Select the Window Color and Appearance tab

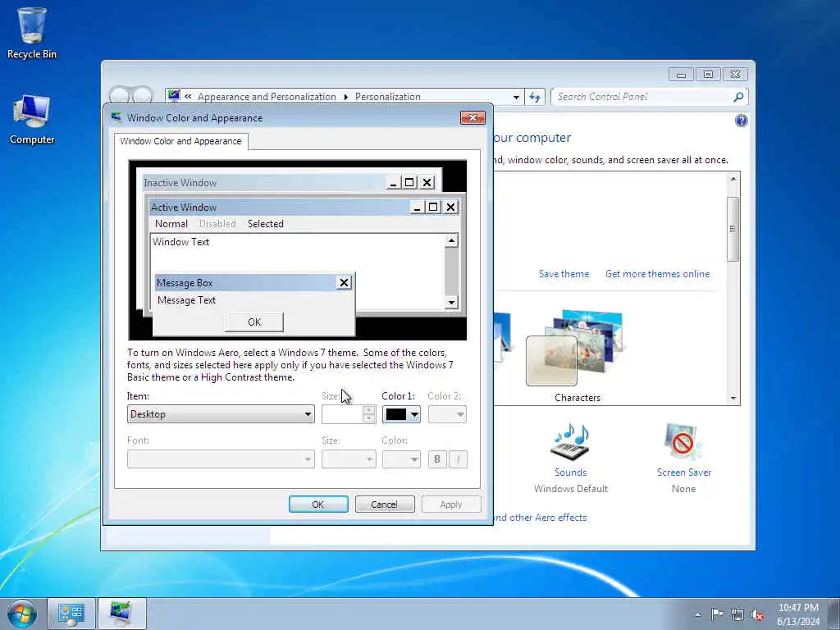180,141
